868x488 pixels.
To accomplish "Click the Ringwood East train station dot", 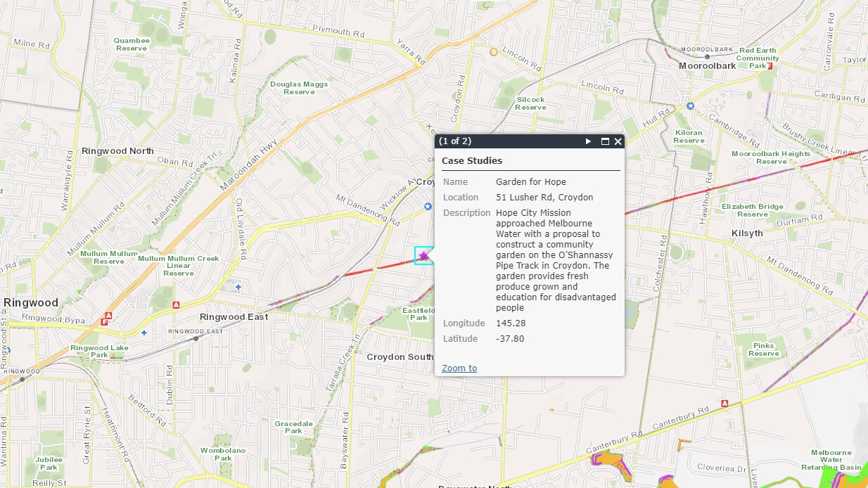I will pos(196,338).
